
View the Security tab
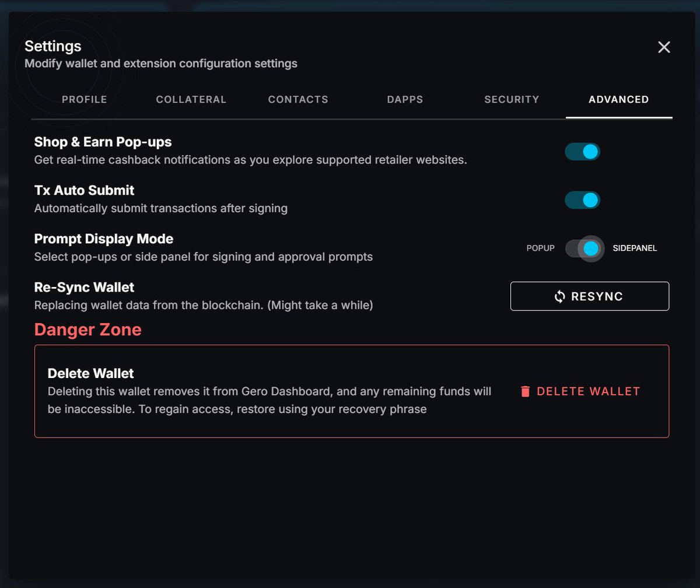click(512, 99)
